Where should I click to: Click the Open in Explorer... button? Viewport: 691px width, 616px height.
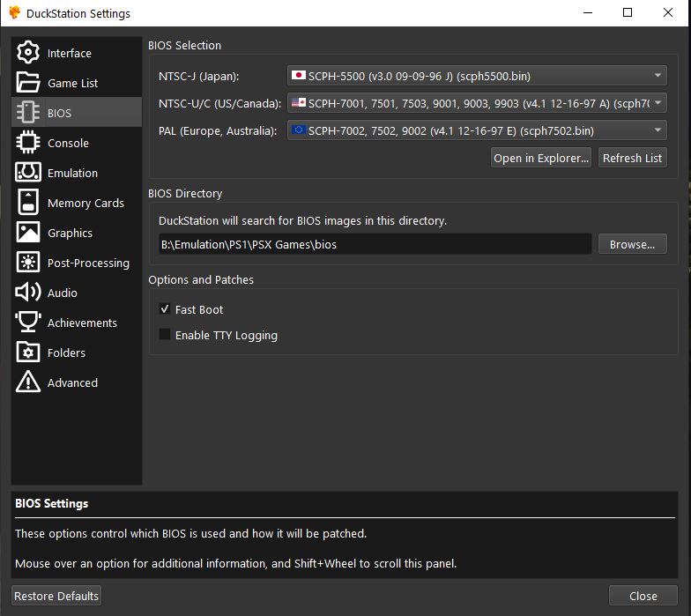541,158
